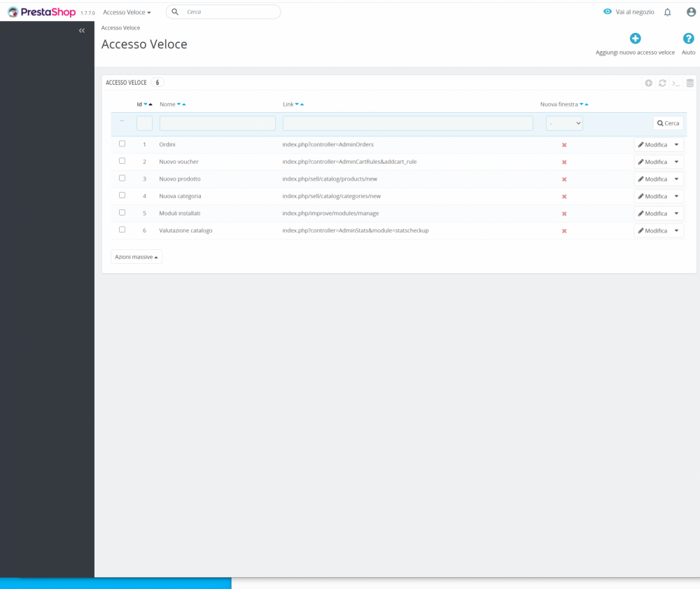Check the checkbox for Valutazione catalogo row
The height and width of the screenshot is (589, 700).
point(122,230)
